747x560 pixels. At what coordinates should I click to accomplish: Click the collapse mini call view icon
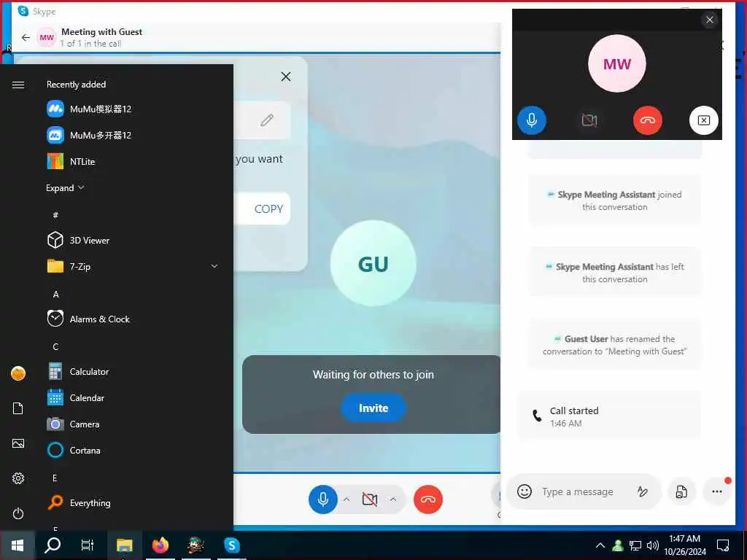(x=704, y=120)
